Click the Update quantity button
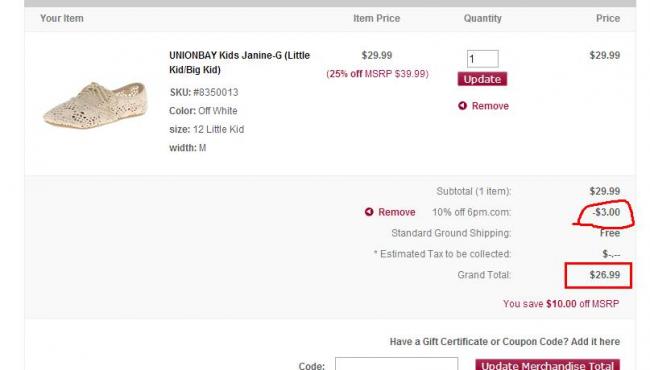This screenshot has height=370, width=650. pyautogui.click(x=482, y=79)
